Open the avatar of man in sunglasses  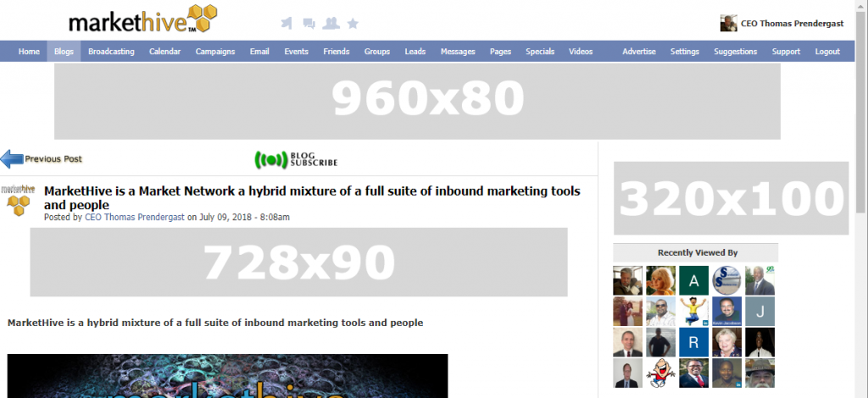(660, 312)
